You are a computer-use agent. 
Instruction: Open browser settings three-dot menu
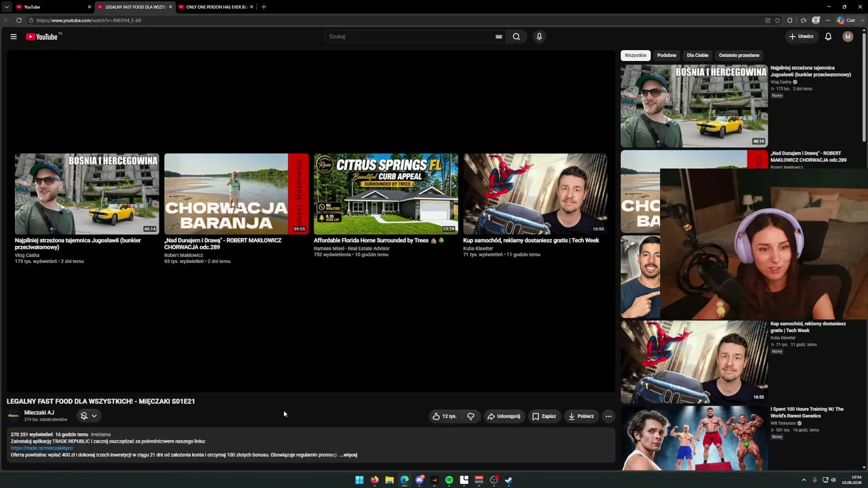pyautogui.click(x=828, y=20)
